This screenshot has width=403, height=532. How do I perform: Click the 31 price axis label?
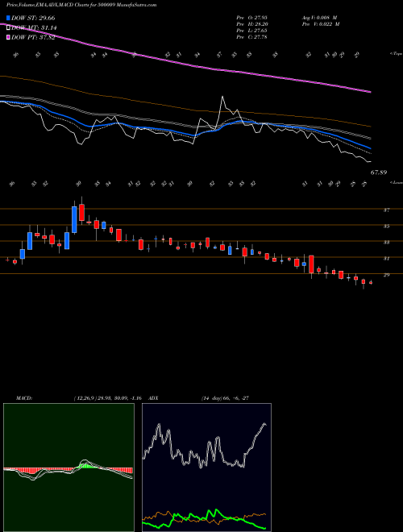pos(386,259)
